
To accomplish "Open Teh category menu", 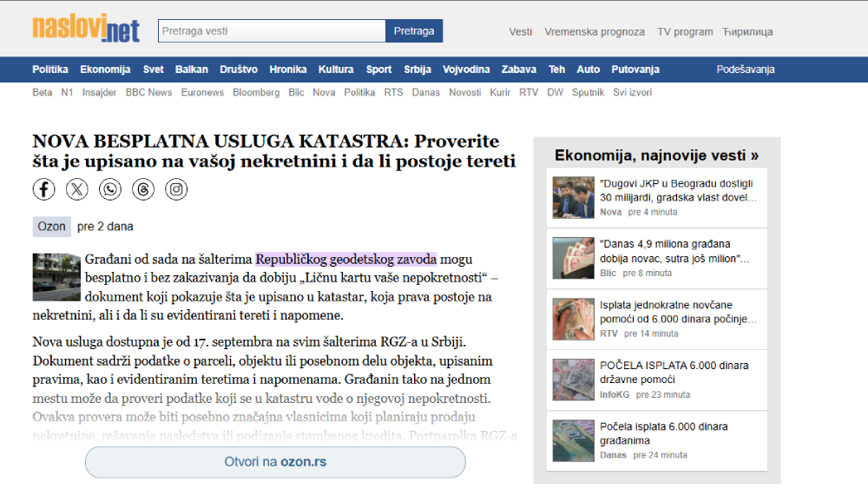I will [557, 69].
